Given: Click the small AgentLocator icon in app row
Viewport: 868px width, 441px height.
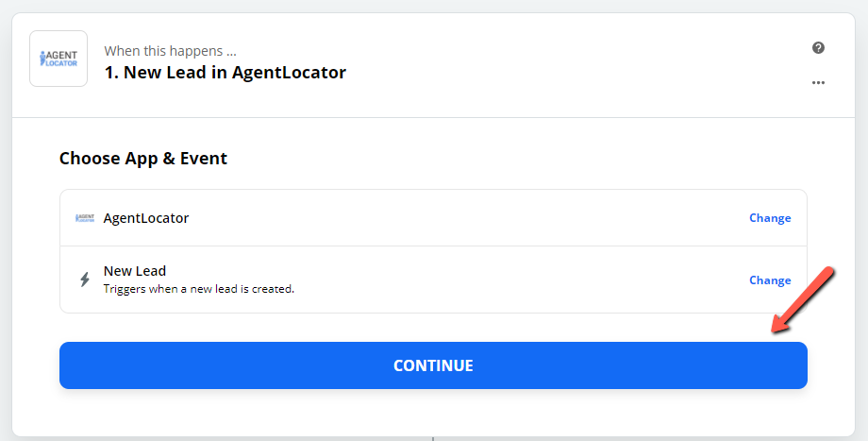Looking at the screenshot, I should (x=85, y=218).
